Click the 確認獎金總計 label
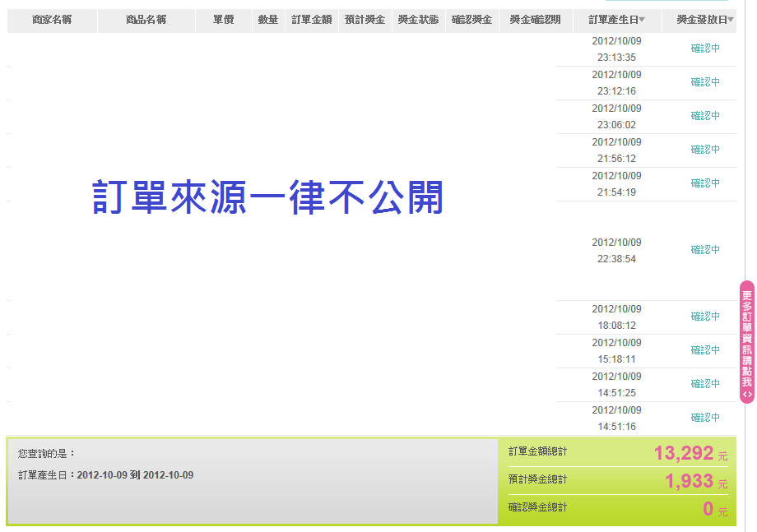Image resolution: width=757 pixels, height=532 pixels. pyautogui.click(x=538, y=507)
